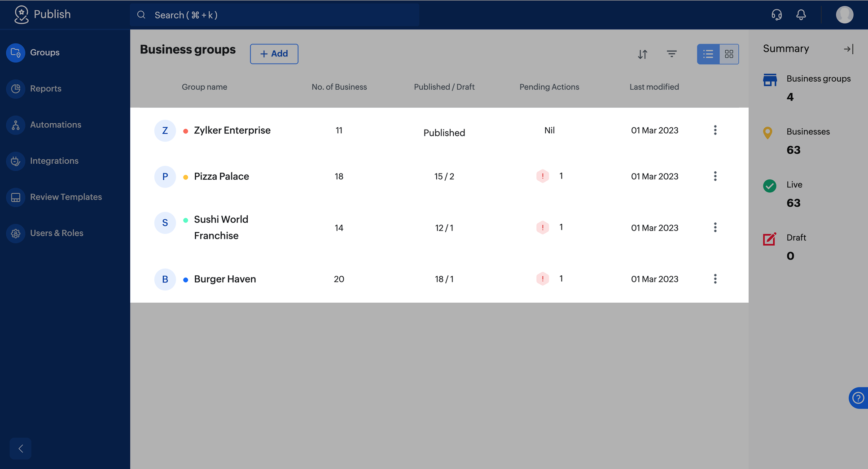Open the user profile avatar
This screenshot has height=469, width=868.
coord(844,15)
